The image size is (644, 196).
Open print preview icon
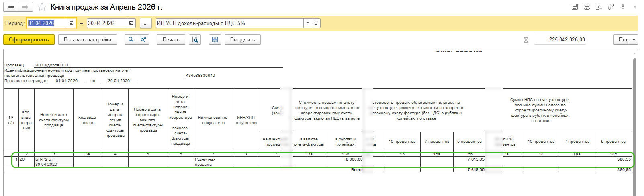tap(195, 39)
